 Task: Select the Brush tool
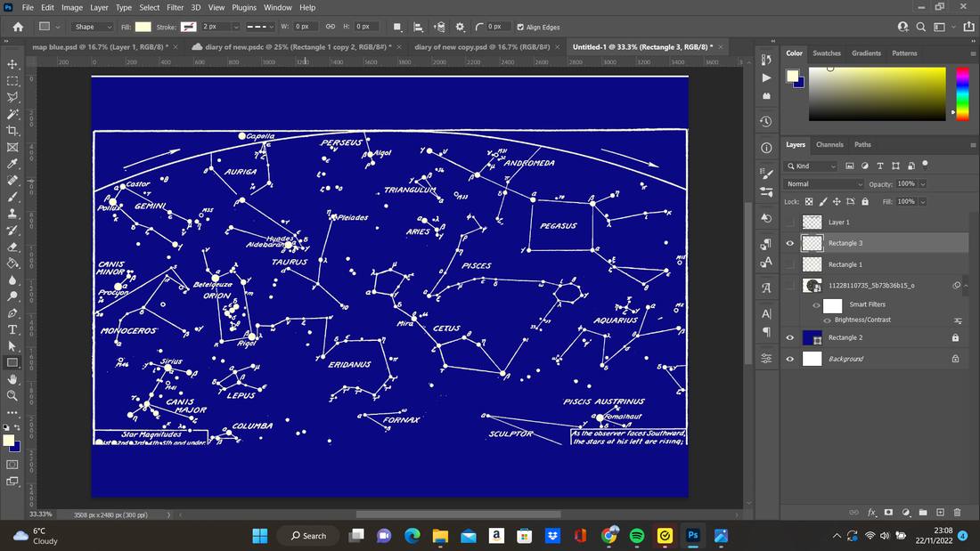click(x=12, y=197)
